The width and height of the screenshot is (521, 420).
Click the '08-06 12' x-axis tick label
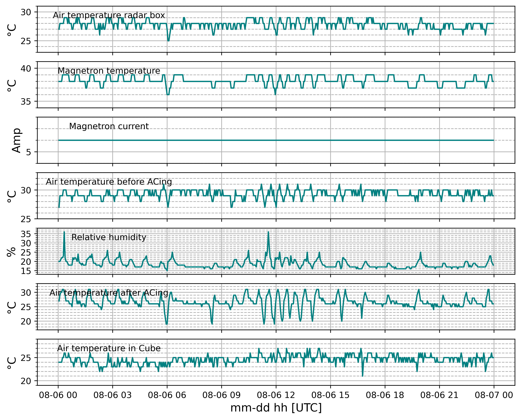pos(276,395)
